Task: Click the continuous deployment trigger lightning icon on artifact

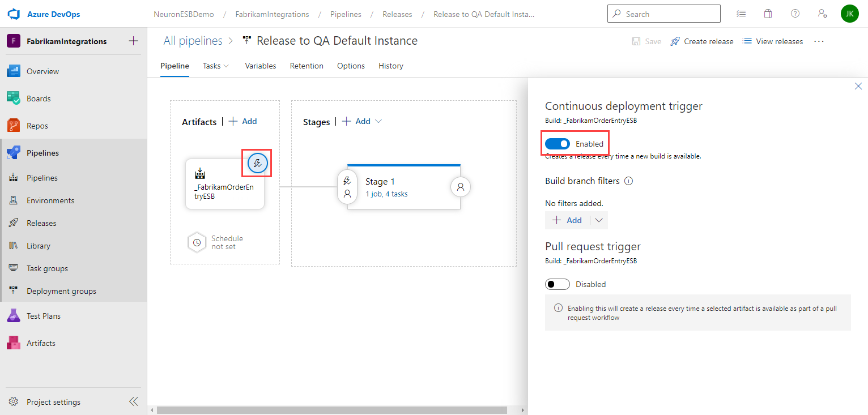Action: [258, 164]
